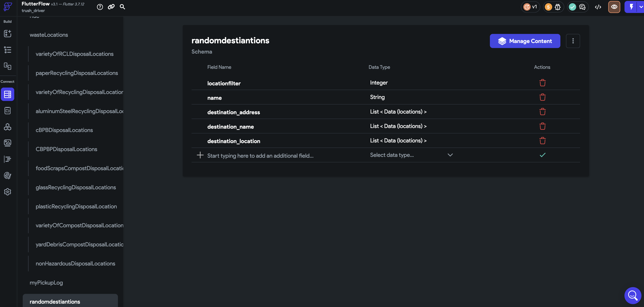Viewport: 644px width, 307px height.
Task: Click the additional field input row
Action: click(260, 155)
